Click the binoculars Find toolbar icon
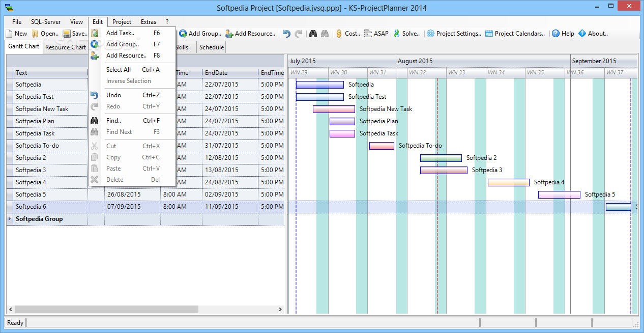The width and height of the screenshot is (644, 333). (x=313, y=34)
